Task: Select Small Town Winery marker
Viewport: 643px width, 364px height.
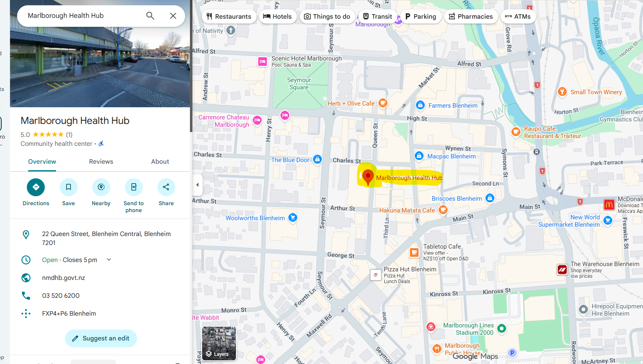Action: click(x=562, y=92)
